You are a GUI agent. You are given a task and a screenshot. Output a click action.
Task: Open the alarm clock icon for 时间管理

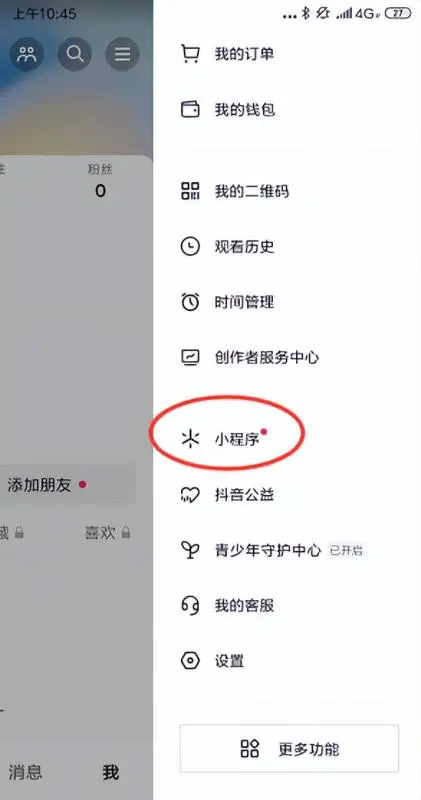click(190, 302)
